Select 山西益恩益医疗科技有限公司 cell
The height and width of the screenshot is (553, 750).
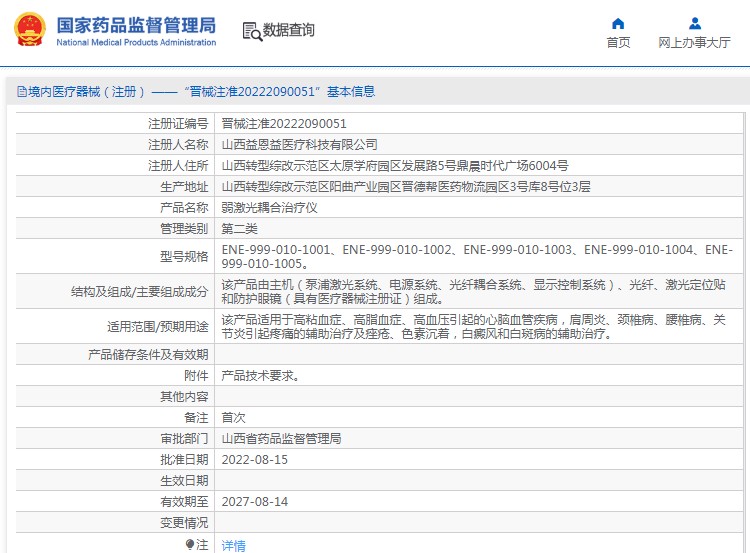[x=299, y=145]
